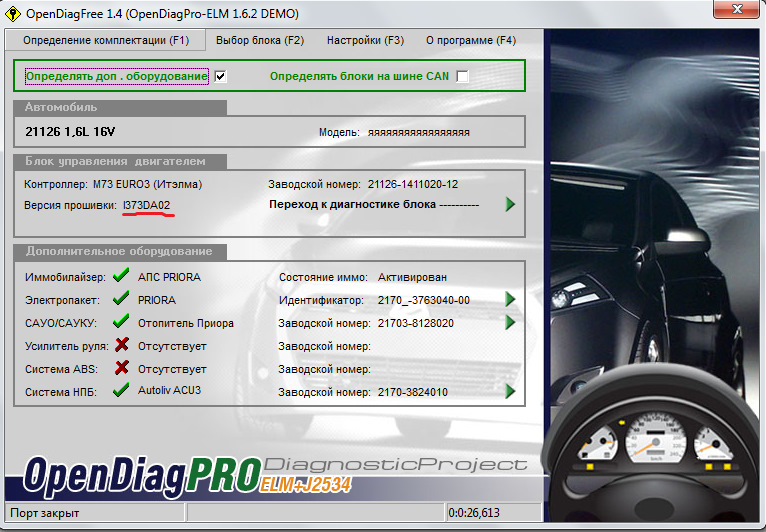Screen dimensions: 766x532
Task: Click green arrow next to 21703-8128020
Action: (510, 322)
